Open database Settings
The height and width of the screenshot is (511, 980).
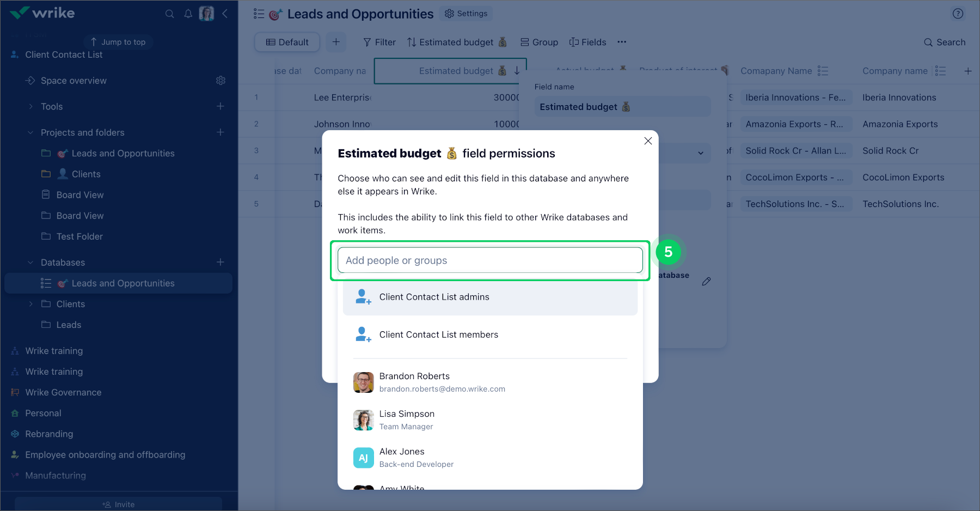pyautogui.click(x=466, y=14)
